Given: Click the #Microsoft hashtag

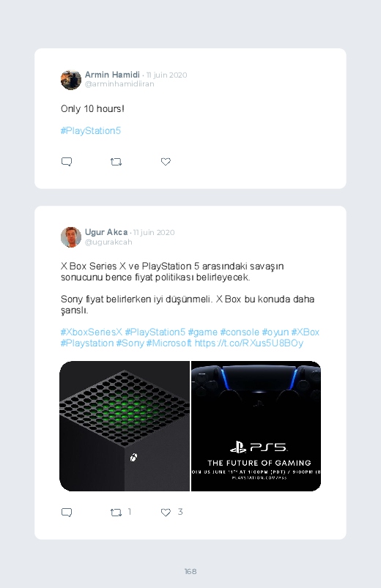Looking at the screenshot, I should pyautogui.click(x=169, y=343).
